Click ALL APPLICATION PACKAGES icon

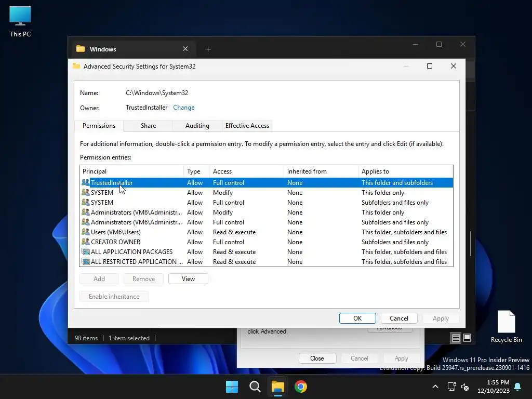[x=86, y=252]
